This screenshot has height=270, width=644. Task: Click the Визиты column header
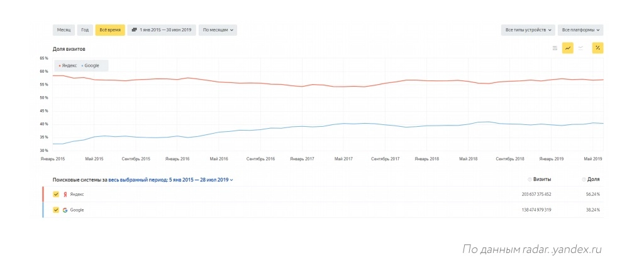[543, 180]
